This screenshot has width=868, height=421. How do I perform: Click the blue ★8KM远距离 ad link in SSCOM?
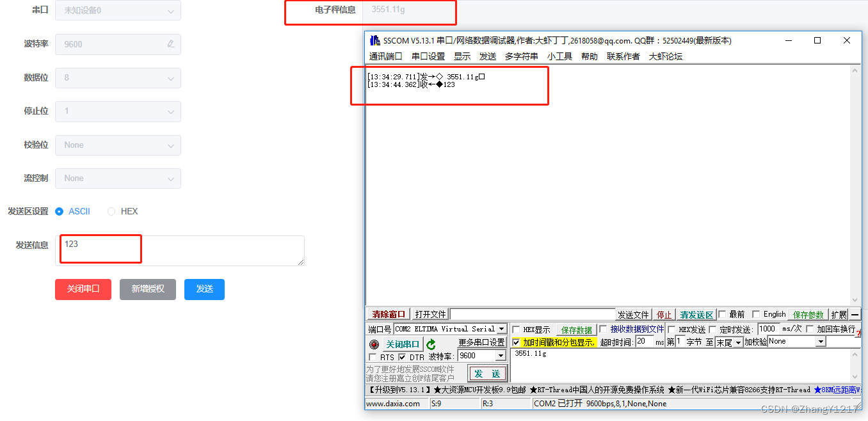pyautogui.click(x=837, y=390)
